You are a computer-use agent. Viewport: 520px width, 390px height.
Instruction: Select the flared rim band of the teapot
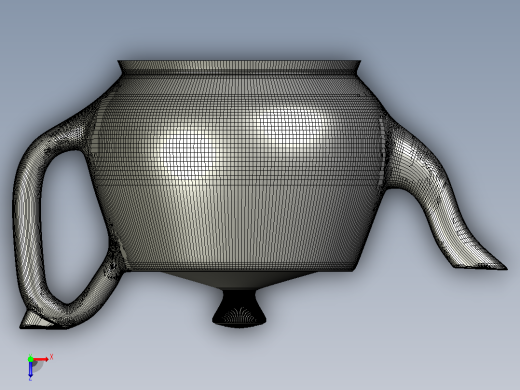[239, 67]
